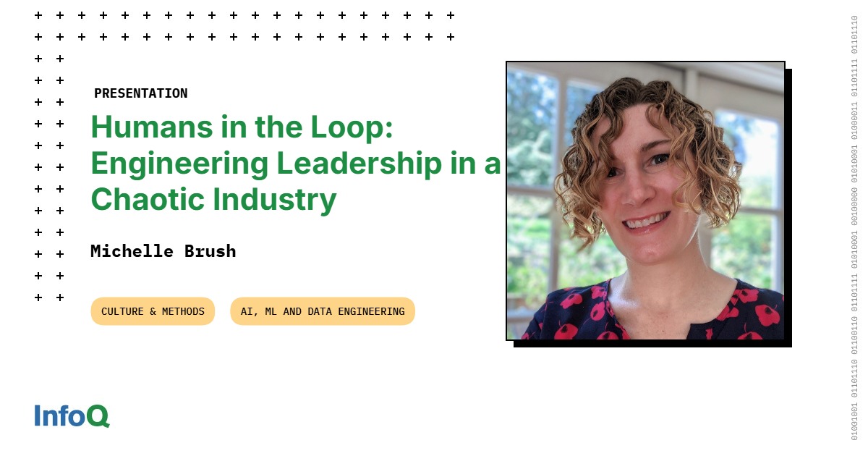Select the AI, ML AND DATA ENGINEERING tag
The width and height of the screenshot is (868, 456).
tap(323, 311)
